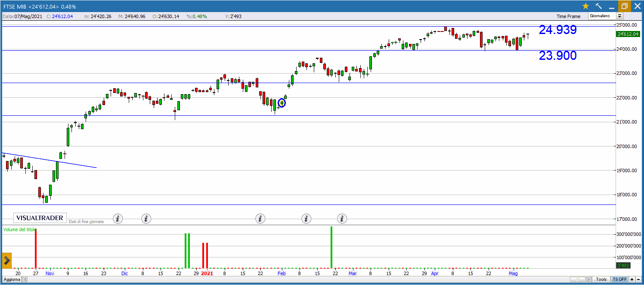The height and width of the screenshot is (285, 644).
Task: Click the red '2021' year label
Action: 207,273
